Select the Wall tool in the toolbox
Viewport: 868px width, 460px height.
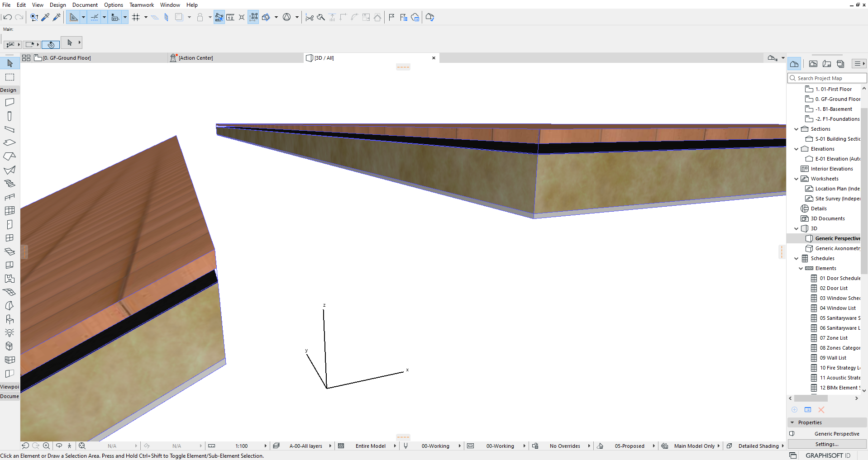coord(10,102)
